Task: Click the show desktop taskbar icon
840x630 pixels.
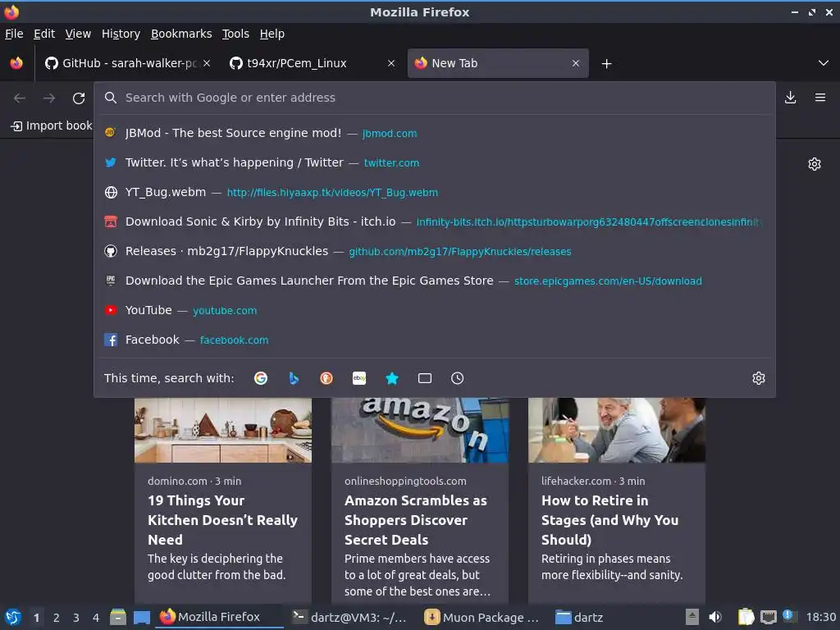Action: (141, 618)
